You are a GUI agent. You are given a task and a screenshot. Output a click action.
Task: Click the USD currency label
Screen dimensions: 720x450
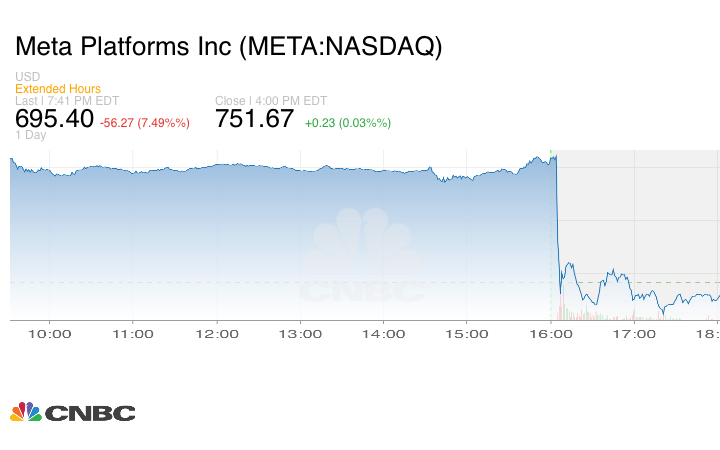pyautogui.click(x=27, y=77)
